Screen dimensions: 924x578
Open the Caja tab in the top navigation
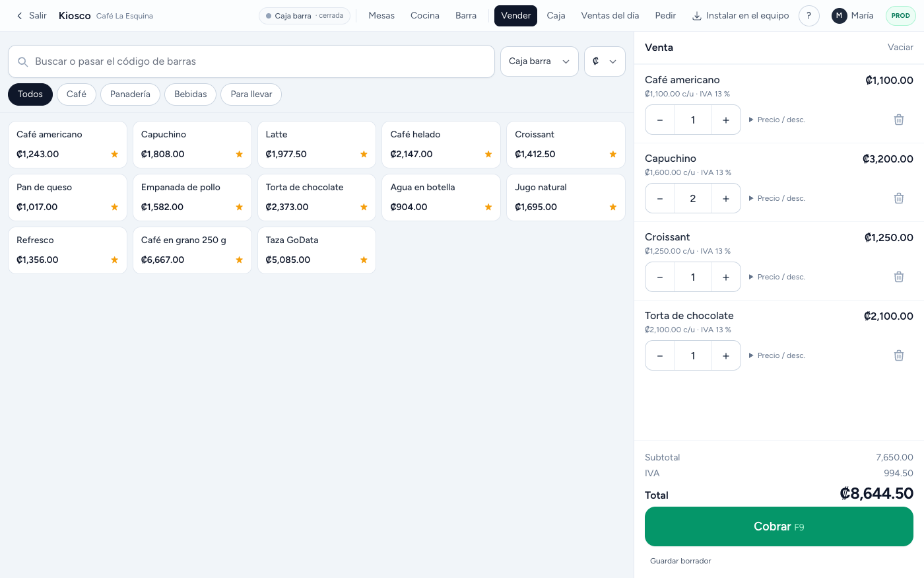(556, 16)
